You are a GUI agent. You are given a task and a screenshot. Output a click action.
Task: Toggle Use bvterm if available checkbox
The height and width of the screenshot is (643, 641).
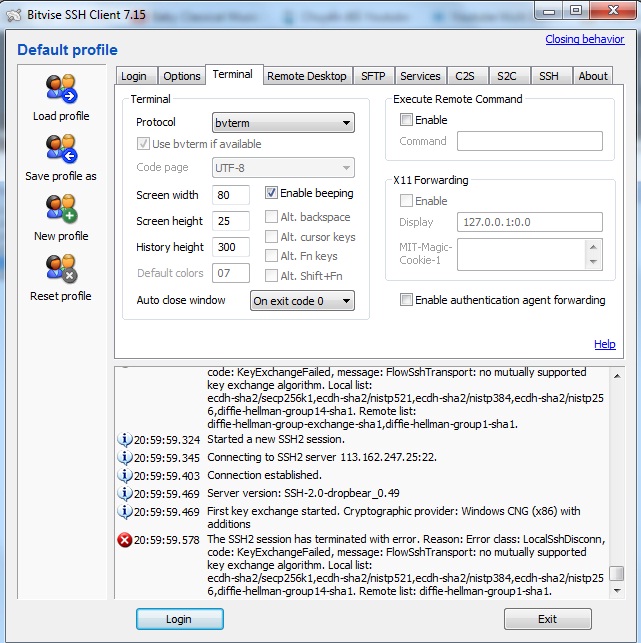coord(143,144)
